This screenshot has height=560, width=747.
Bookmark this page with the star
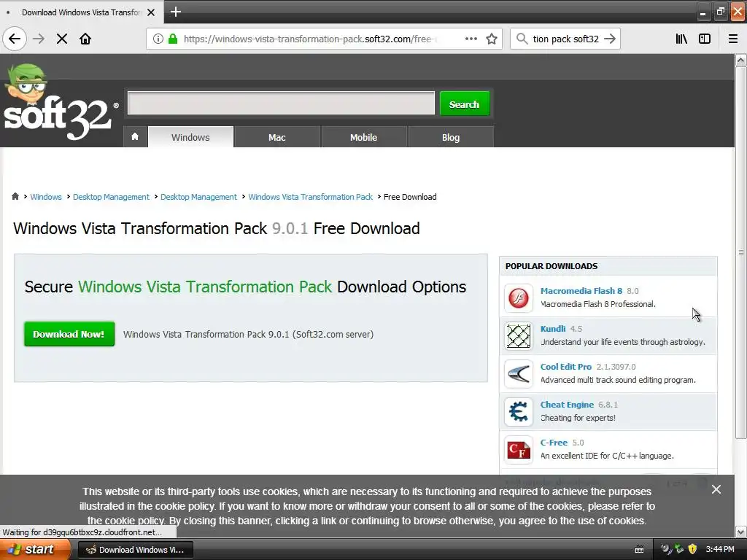[x=492, y=39]
